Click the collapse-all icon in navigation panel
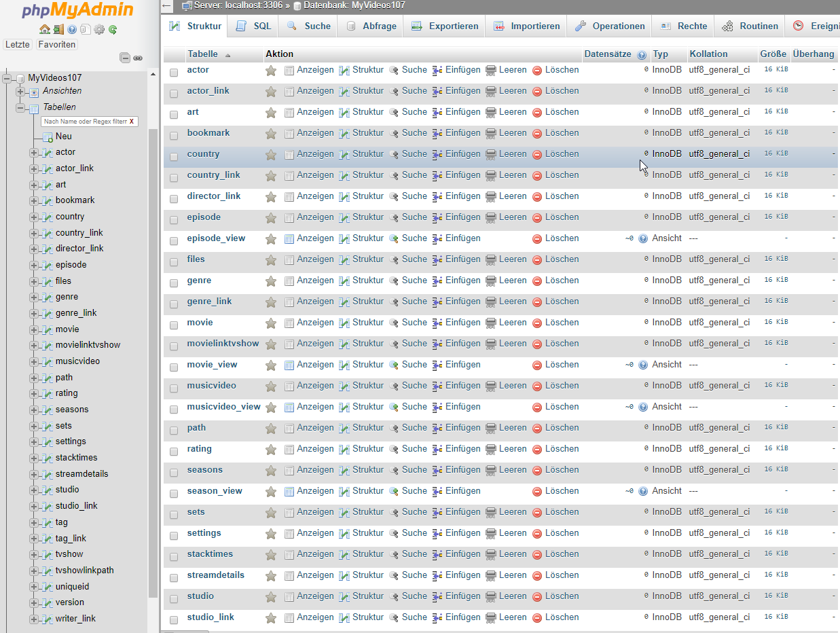Image resolution: width=840 pixels, height=633 pixels. [125, 58]
